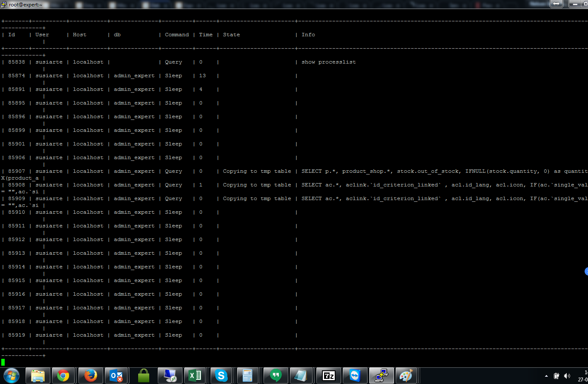Click process Id 85901

point(17,144)
